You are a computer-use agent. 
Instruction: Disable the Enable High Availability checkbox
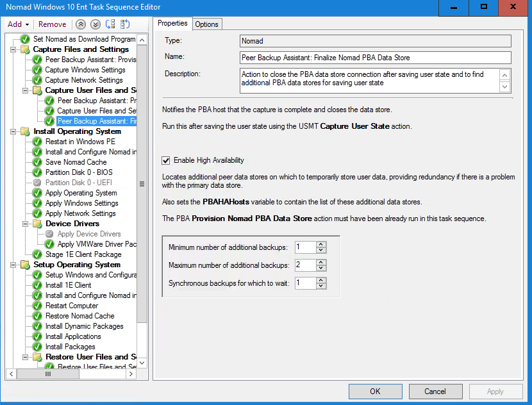point(166,160)
